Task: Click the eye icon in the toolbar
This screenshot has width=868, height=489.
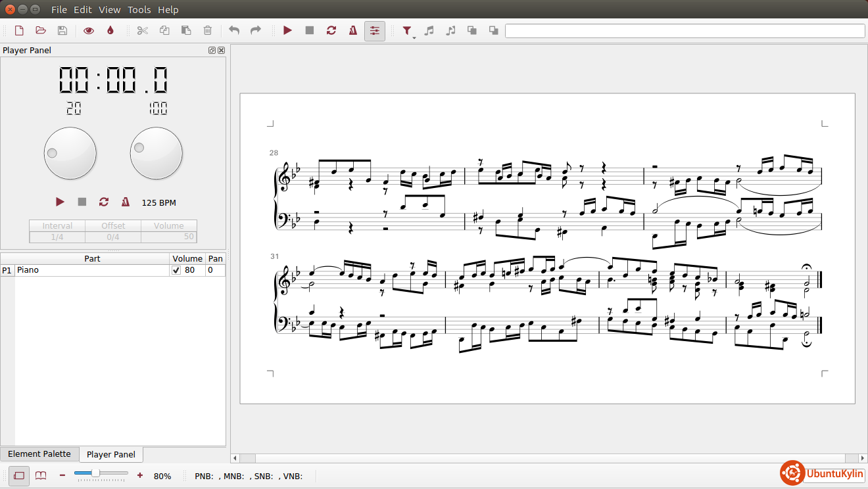Action: [x=88, y=30]
